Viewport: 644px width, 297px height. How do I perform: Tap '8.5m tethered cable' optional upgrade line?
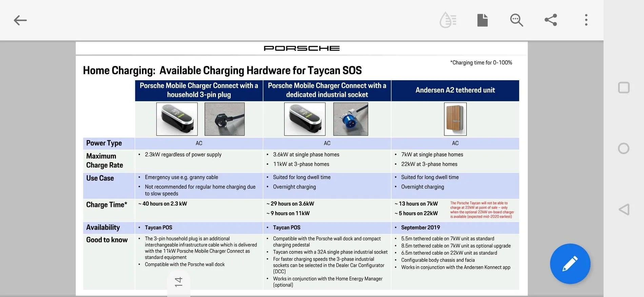[x=456, y=246]
